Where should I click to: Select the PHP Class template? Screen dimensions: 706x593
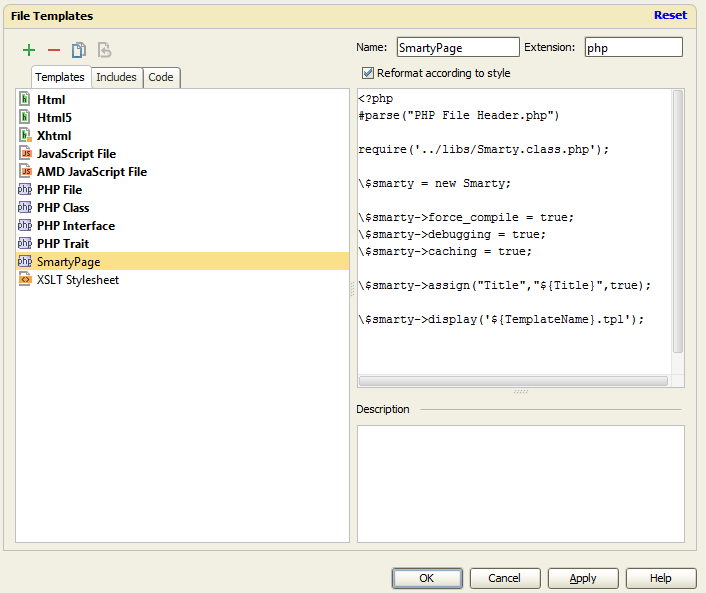(182, 207)
